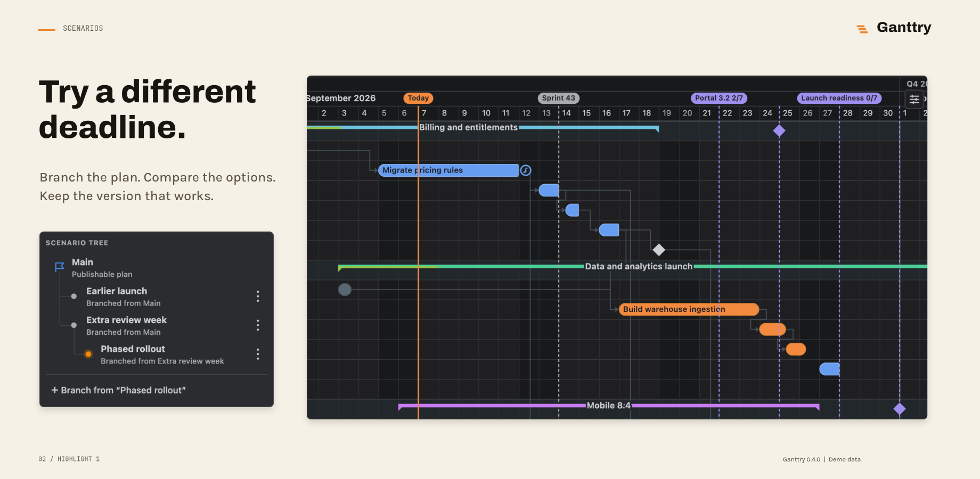Viewport: 980px width, 479px height.
Task: Click the white diamond milestone under Billing
Action: (659, 250)
